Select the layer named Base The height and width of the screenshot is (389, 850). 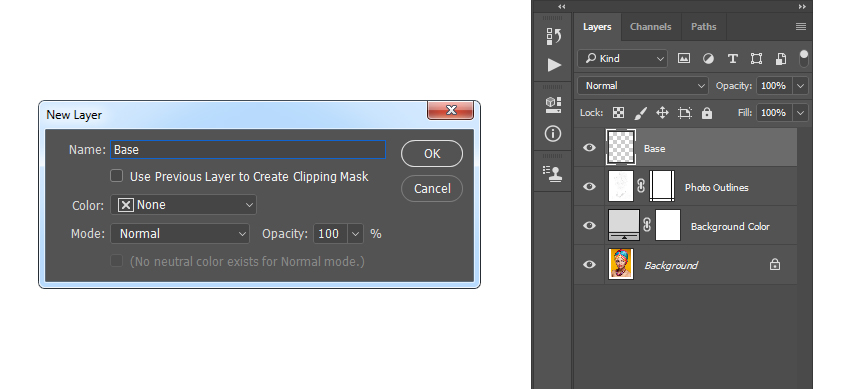click(x=654, y=148)
